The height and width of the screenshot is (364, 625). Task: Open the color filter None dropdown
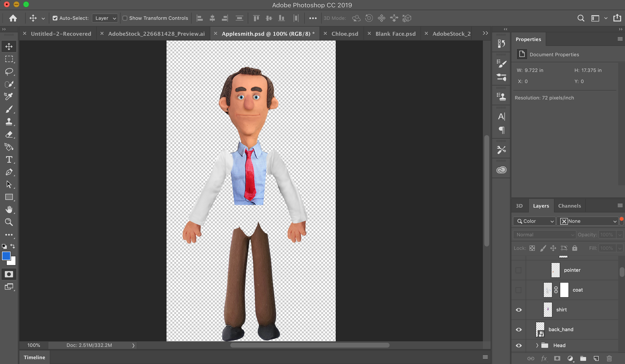[588, 221]
